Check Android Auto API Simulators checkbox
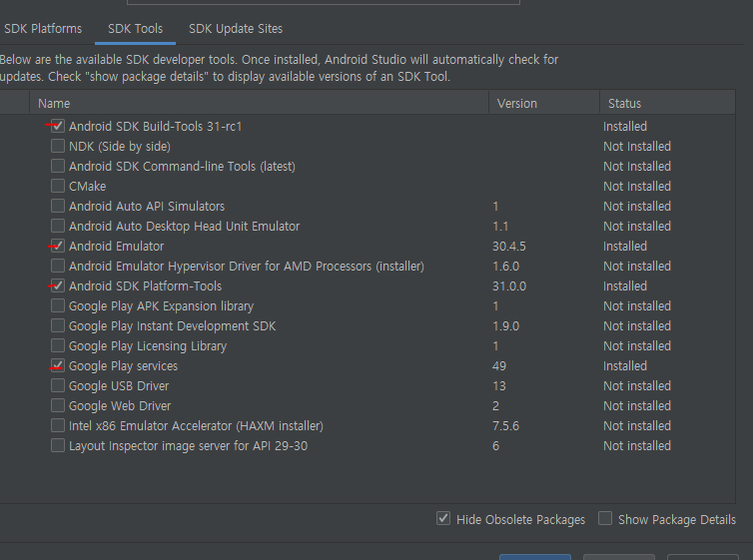Screen dimensions: 753x560 58,206
